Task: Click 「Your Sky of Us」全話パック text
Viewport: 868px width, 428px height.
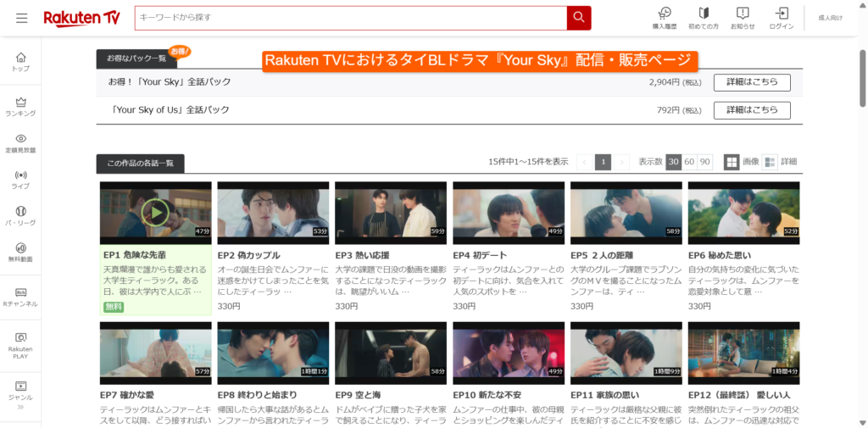Action: 170,110
